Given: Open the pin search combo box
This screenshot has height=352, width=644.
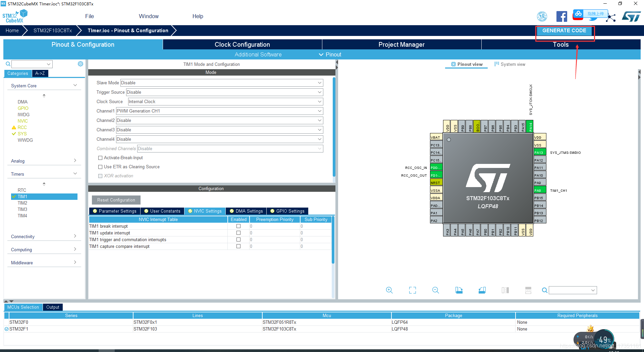Looking at the screenshot, I should pyautogui.click(x=573, y=290).
